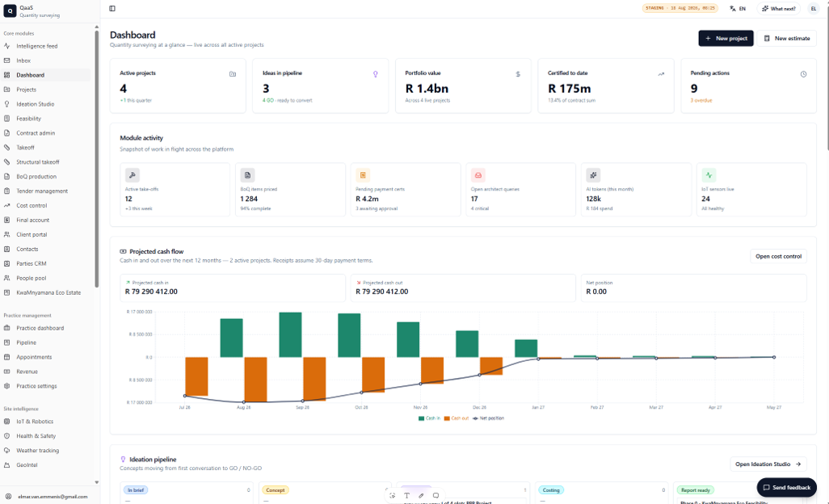
Task: Click the Weather tracking cloud icon
Action: pos(7,451)
